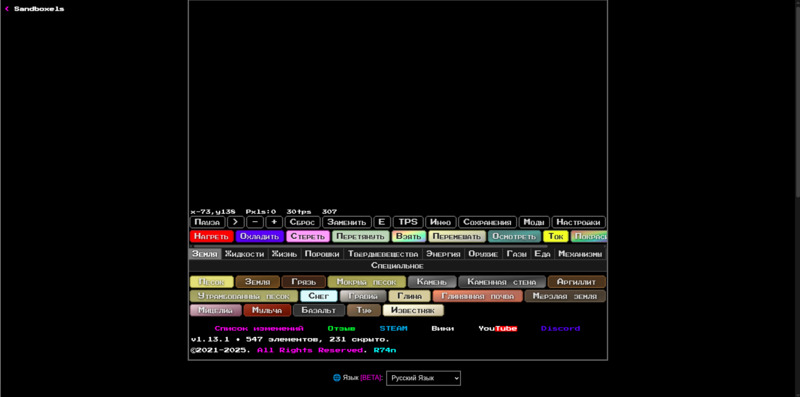The image size is (800, 397).
Task: Switch to the Жидкости category tab
Action: (x=244, y=254)
